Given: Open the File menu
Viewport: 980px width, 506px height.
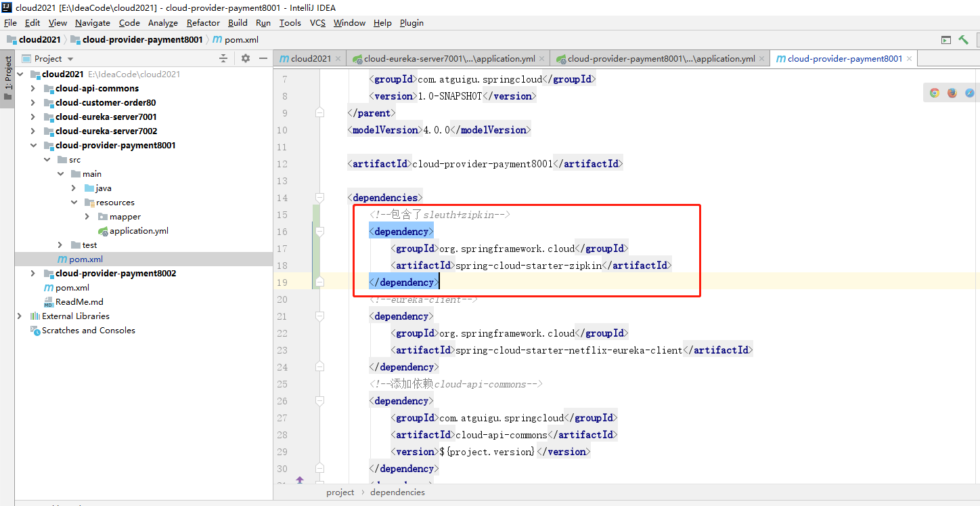Looking at the screenshot, I should pyautogui.click(x=10, y=22).
